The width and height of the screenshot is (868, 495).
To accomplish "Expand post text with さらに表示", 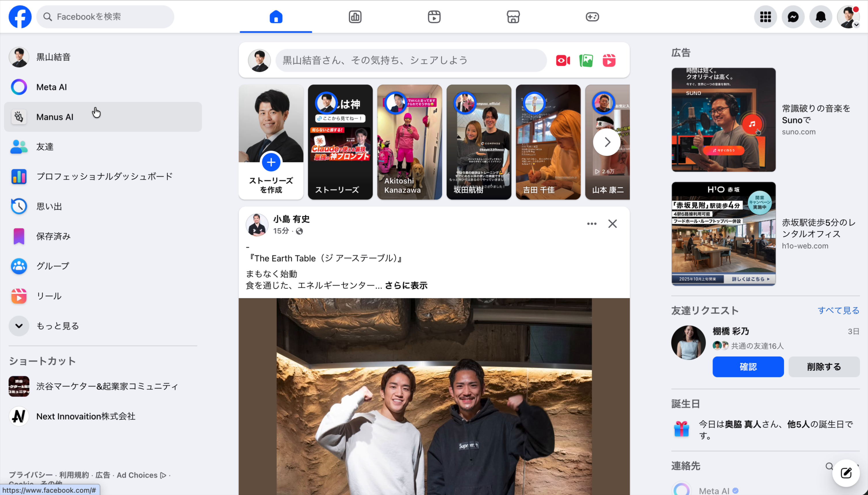I will (x=406, y=285).
